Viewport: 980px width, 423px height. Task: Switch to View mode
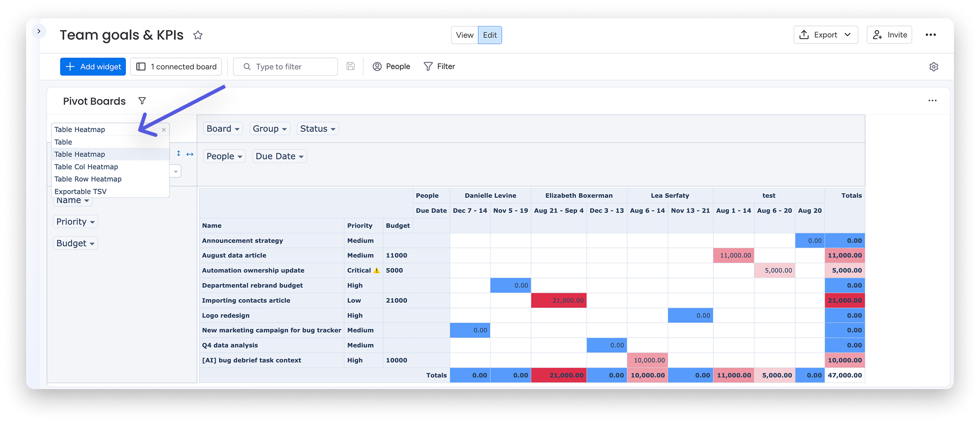point(464,35)
